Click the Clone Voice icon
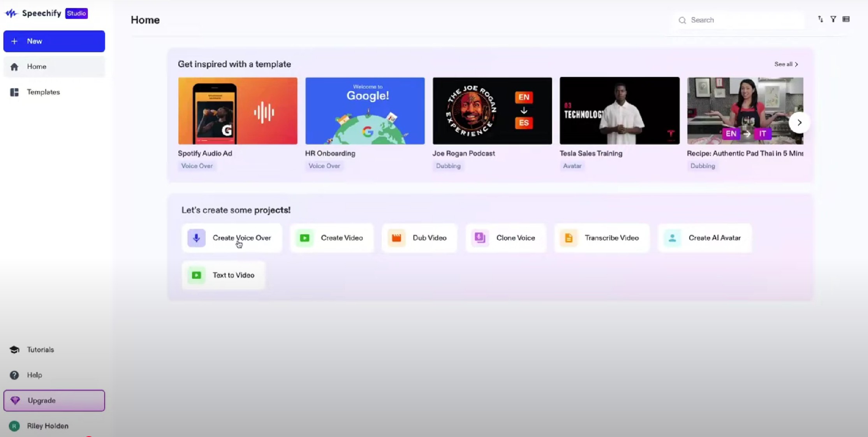This screenshot has height=437, width=868. click(x=480, y=237)
